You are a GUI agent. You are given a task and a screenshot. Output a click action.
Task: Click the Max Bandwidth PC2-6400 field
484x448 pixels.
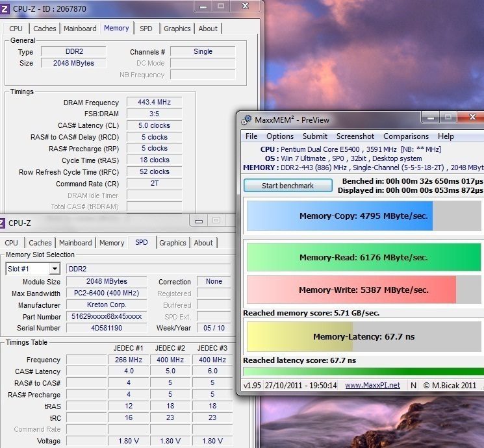coord(107,293)
